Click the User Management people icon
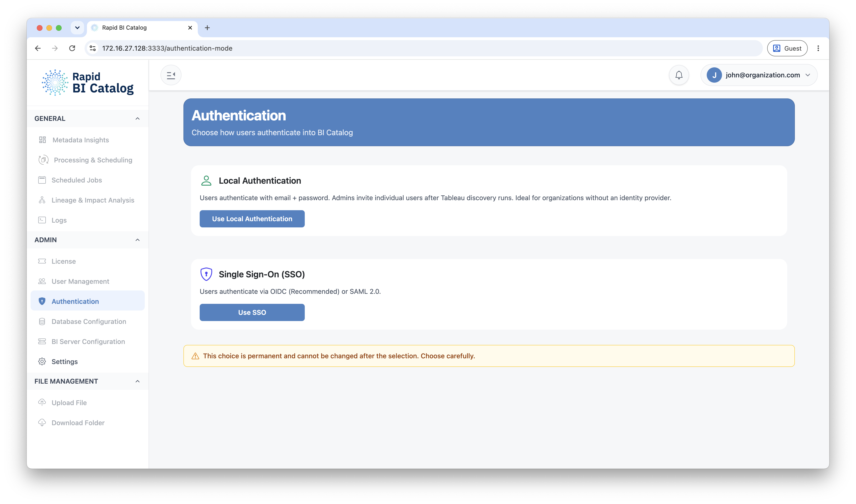Image resolution: width=856 pixels, height=504 pixels. tap(42, 281)
